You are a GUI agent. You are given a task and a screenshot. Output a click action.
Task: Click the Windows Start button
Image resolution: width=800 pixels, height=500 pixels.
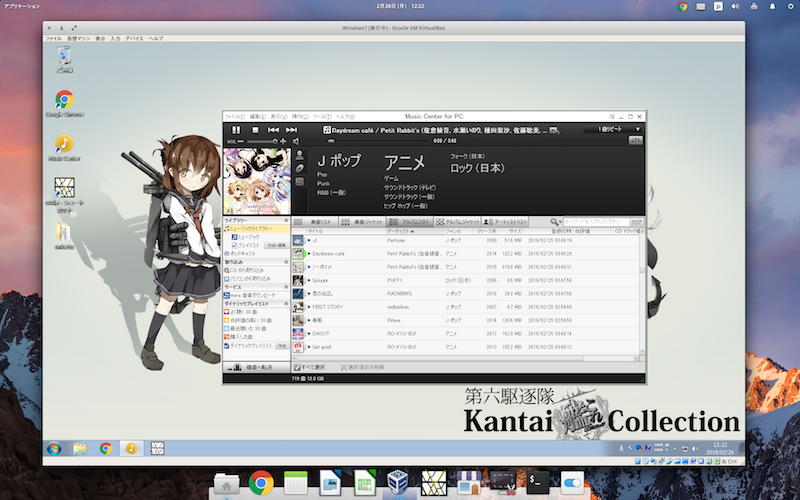click(54, 448)
